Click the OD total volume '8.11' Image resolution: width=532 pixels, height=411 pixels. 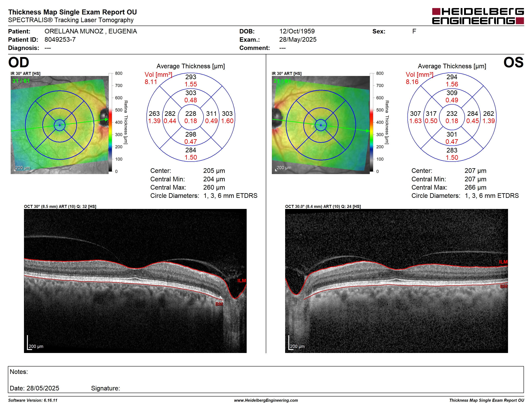tap(151, 82)
